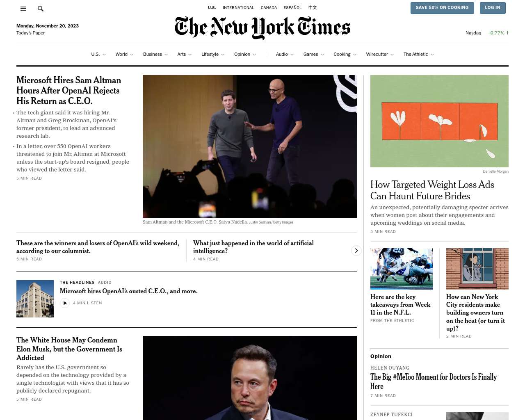This screenshot has height=420, width=525.
Task: Click the Nasdaq up-arrow indicator
Action: (x=507, y=33)
